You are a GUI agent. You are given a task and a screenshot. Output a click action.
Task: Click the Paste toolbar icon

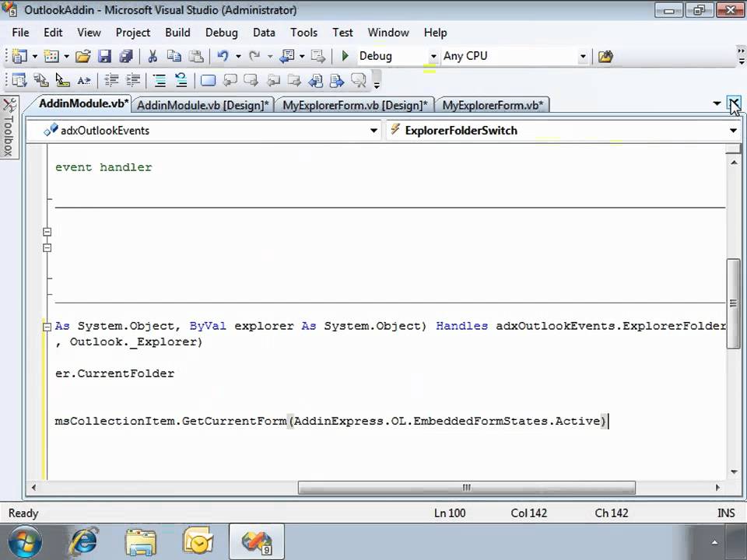click(x=196, y=56)
